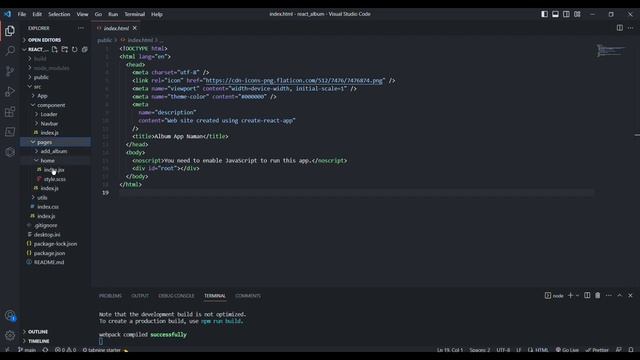Open the Source Control view
This screenshot has height=360, width=640.
coord(10,71)
